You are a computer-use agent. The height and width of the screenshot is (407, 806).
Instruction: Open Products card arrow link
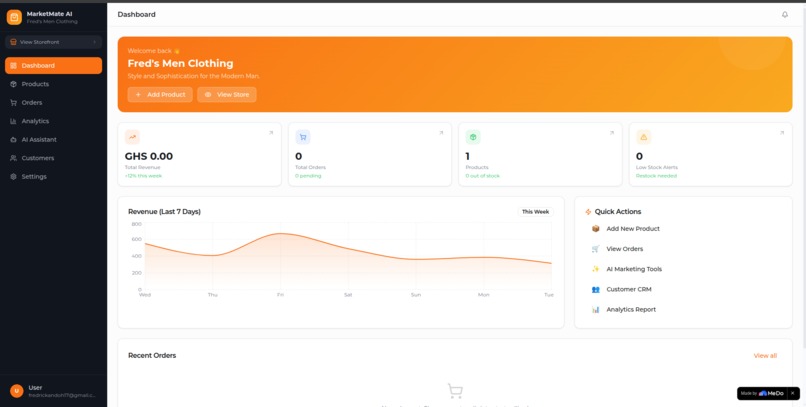tap(612, 133)
